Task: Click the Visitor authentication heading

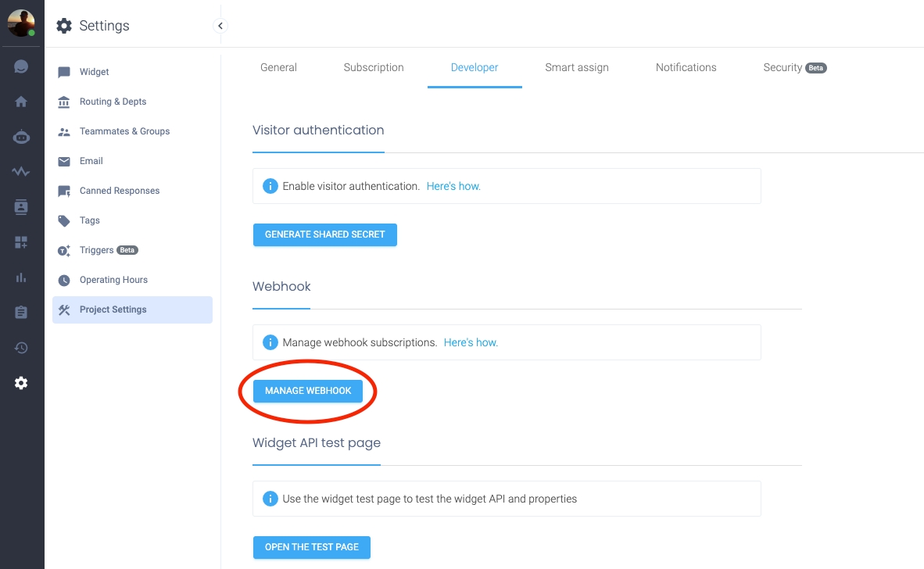Action: pos(318,131)
